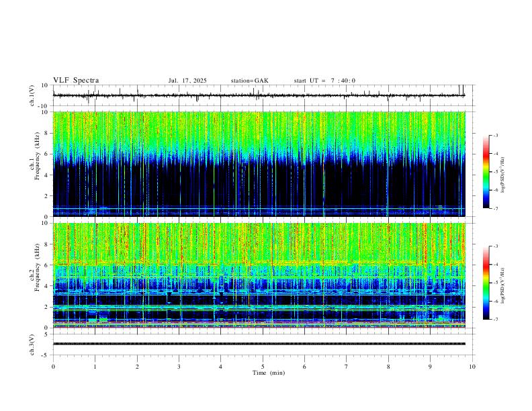Image resolution: width=532 pixels, height=411 pixels.
Task: Click time axis tick label '4'
Action: click(x=221, y=367)
